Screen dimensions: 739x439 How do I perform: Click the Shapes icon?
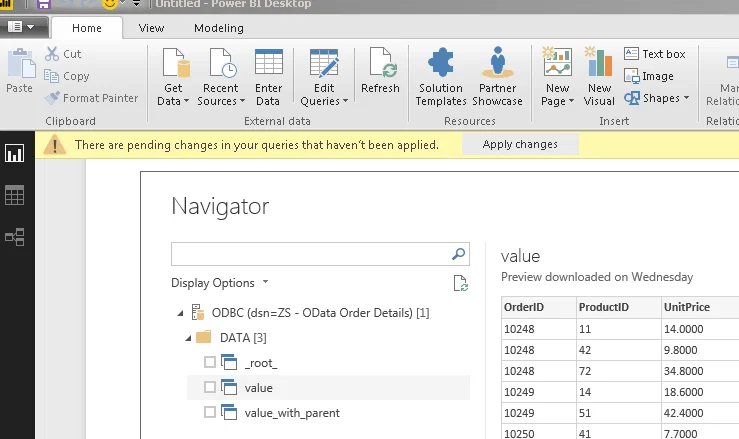click(632, 98)
